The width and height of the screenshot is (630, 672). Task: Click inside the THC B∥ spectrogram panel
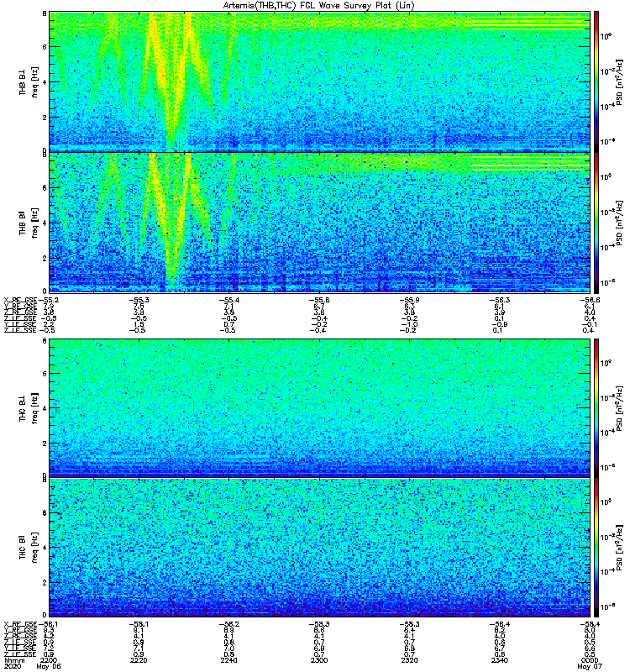tap(320, 548)
